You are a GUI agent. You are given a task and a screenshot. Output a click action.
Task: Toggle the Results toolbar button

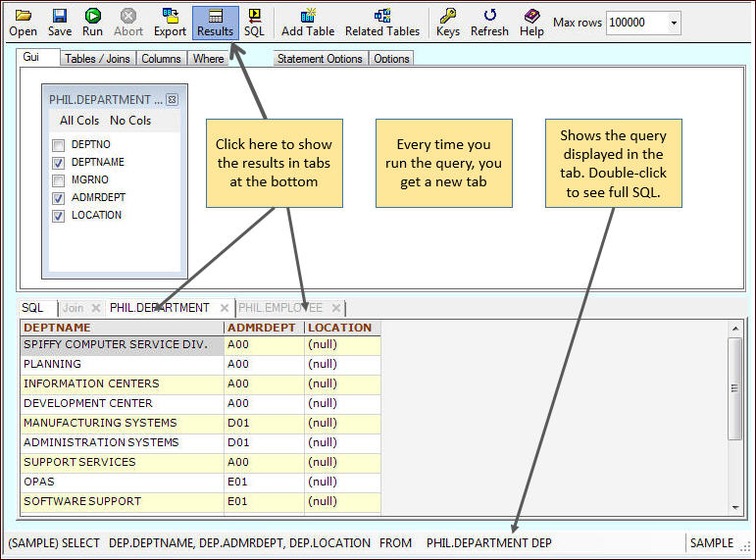point(215,24)
